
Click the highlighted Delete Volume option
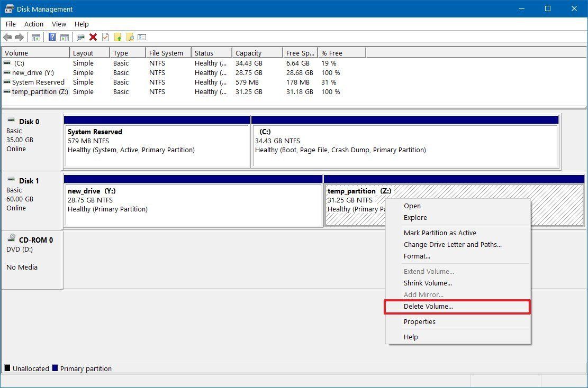pos(429,307)
